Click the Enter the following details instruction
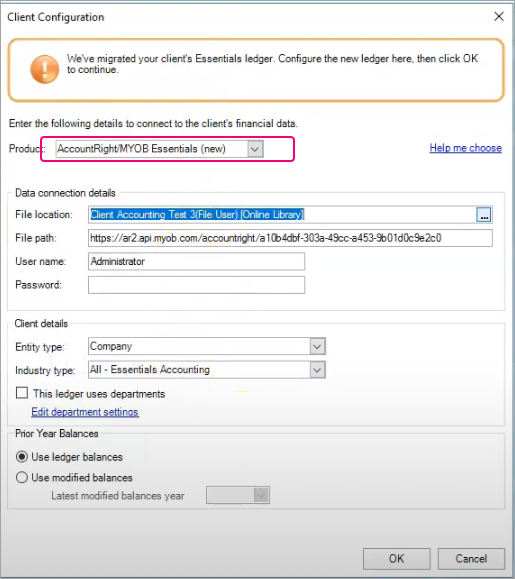Screen dimensions: 515x579 153,123
